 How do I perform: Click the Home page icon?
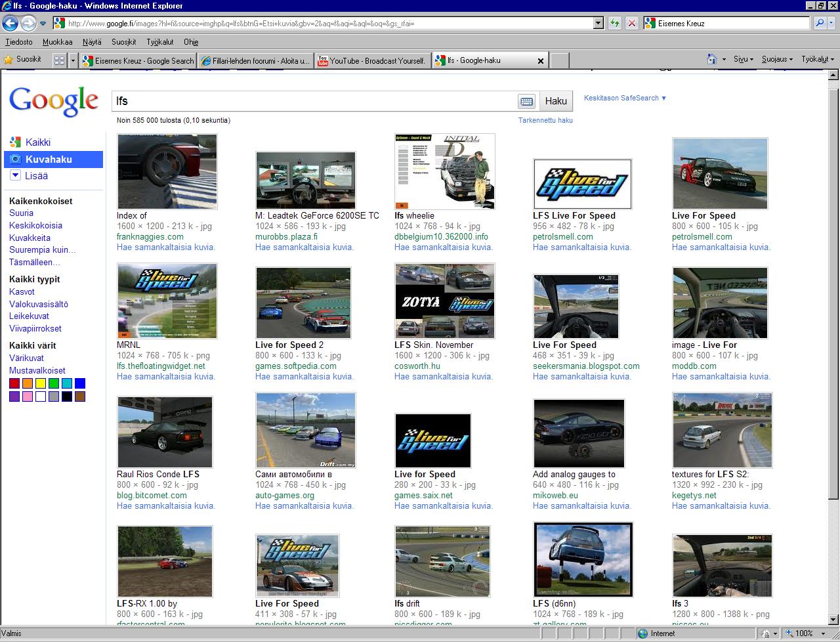click(712, 59)
